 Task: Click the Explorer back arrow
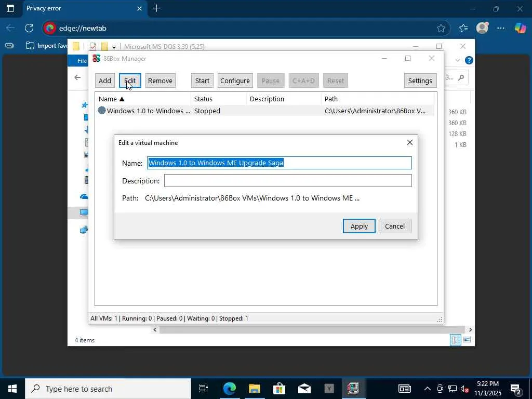pos(77,77)
